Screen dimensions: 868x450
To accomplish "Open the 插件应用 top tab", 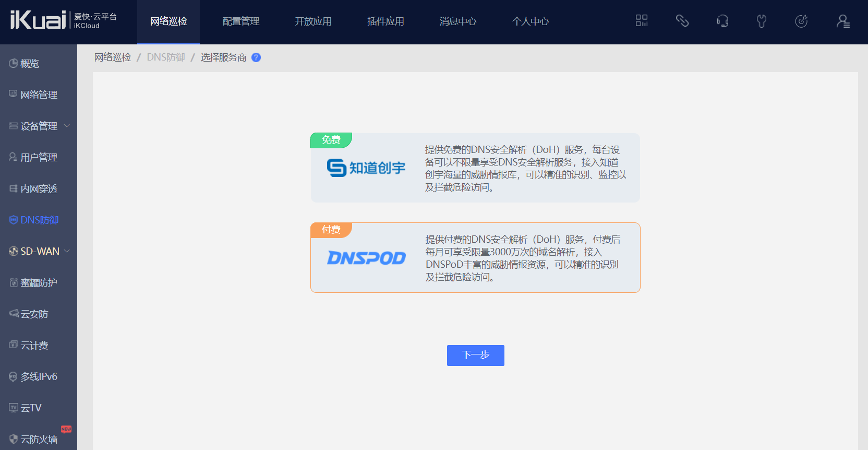I will click(385, 21).
